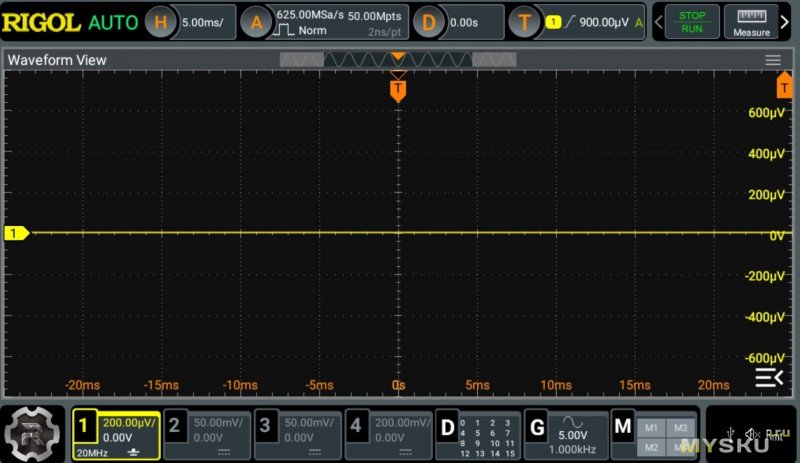Open the signal generator G settings
Screen dimensions: 800x463
point(565,430)
